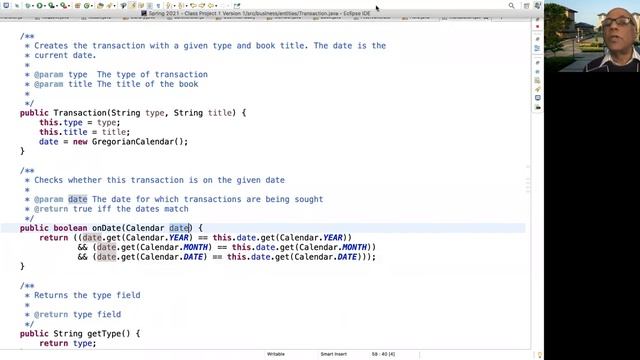The height and width of the screenshot is (360, 640).
Task: Click the Debug bug icon in toolbar
Action: tap(28, 6)
